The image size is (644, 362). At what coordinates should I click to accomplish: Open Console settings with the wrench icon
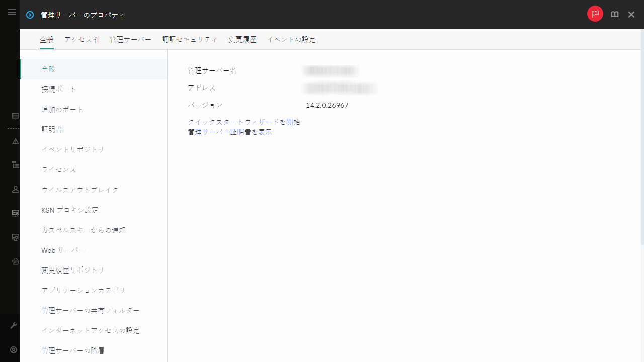14,325
